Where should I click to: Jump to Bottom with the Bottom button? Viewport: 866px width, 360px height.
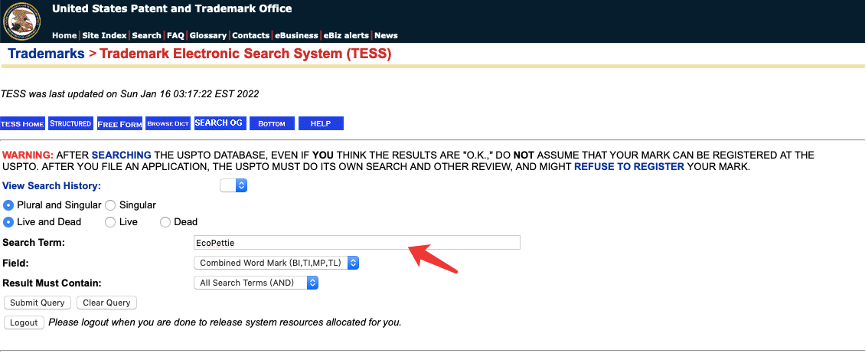(272, 123)
